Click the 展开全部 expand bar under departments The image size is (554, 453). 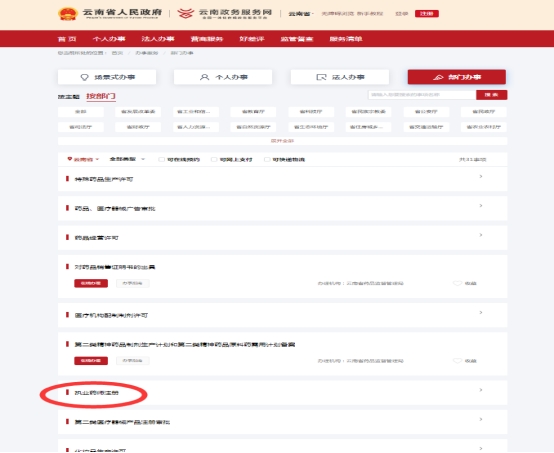282,141
